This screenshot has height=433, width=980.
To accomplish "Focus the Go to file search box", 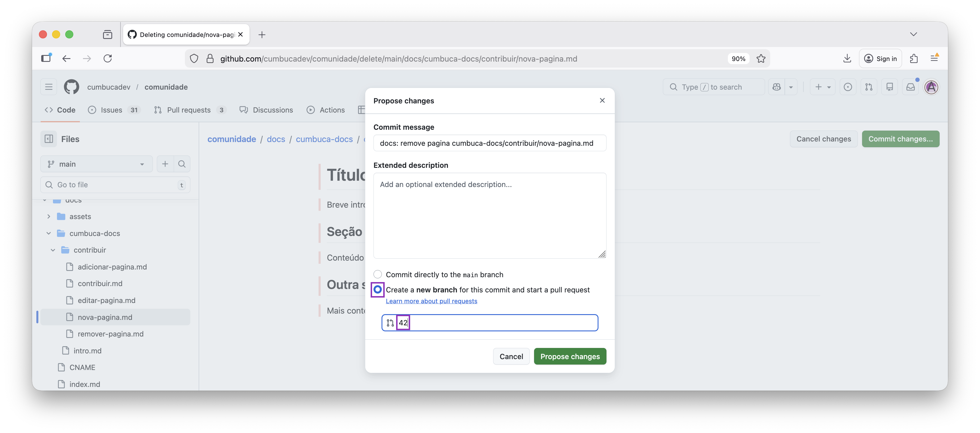I will pyautogui.click(x=115, y=185).
